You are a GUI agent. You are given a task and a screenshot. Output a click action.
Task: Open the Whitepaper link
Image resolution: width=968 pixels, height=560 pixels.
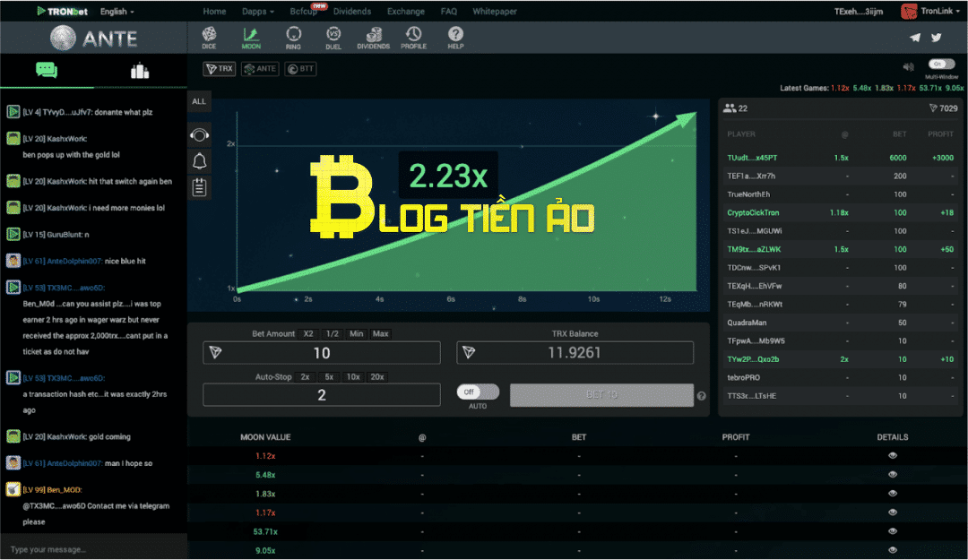tap(495, 11)
